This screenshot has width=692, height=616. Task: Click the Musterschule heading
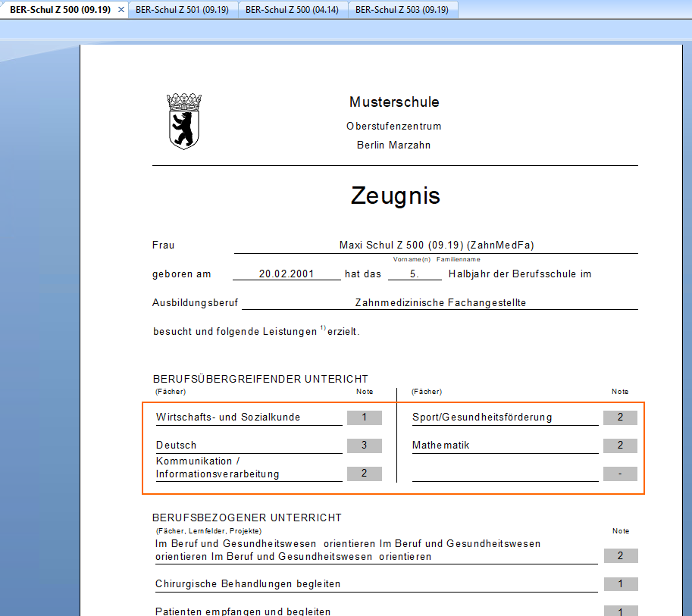tap(394, 102)
